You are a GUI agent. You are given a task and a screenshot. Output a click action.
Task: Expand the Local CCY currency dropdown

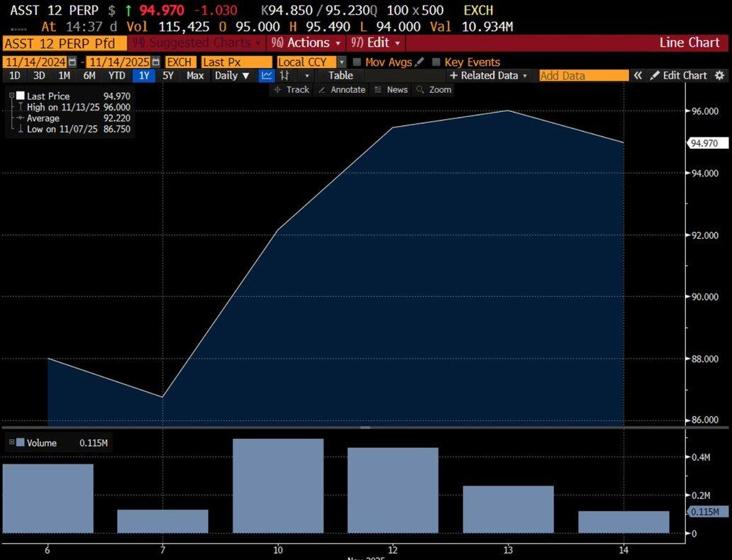point(342,62)
